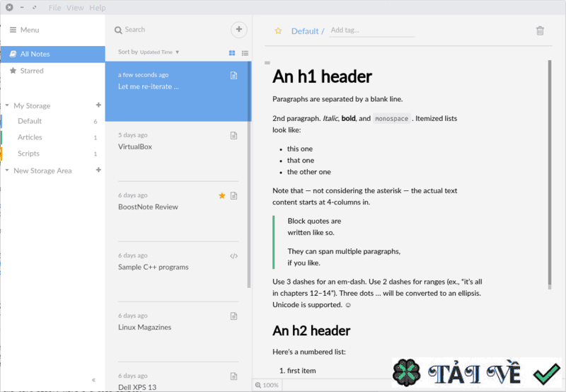Open the Scripts folder

[52, 154]
